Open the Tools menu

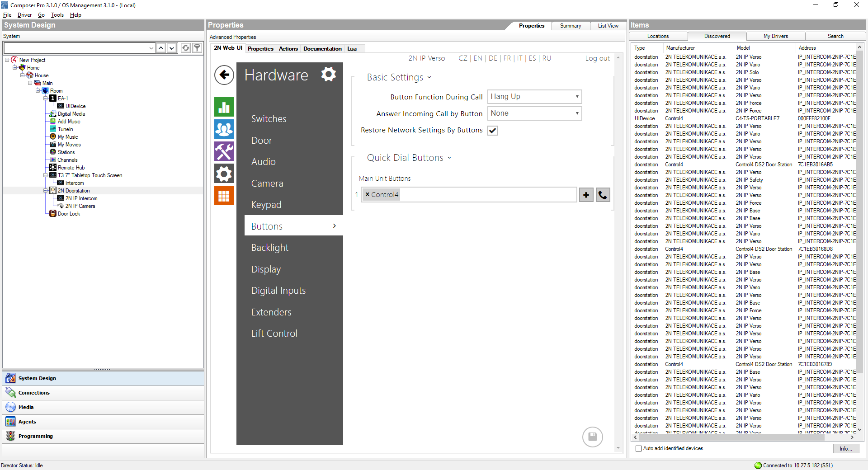pos(57,15)
